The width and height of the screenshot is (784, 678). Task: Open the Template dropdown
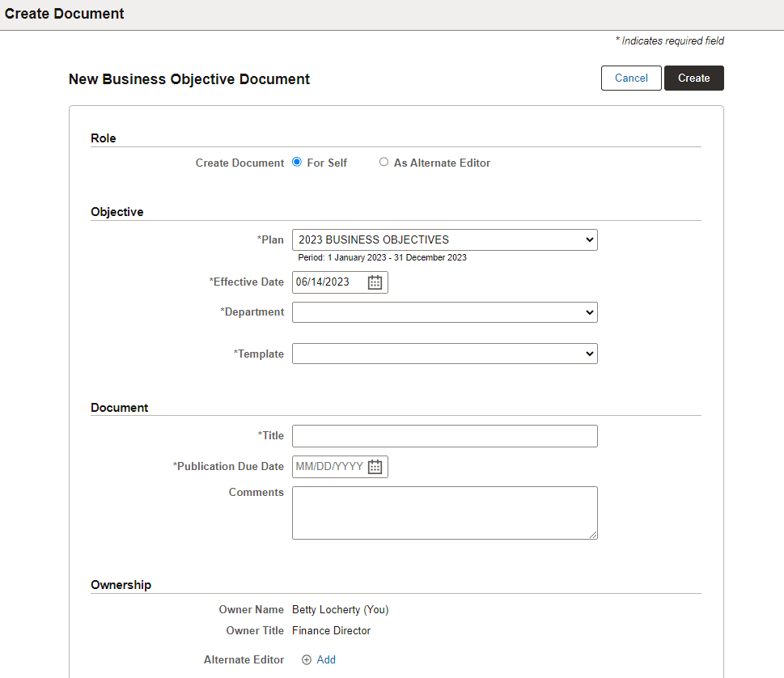[444, 354]
